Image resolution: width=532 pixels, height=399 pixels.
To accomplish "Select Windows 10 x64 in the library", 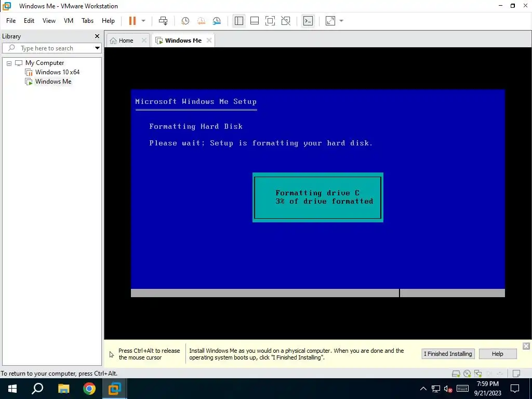I will (57, 72).
